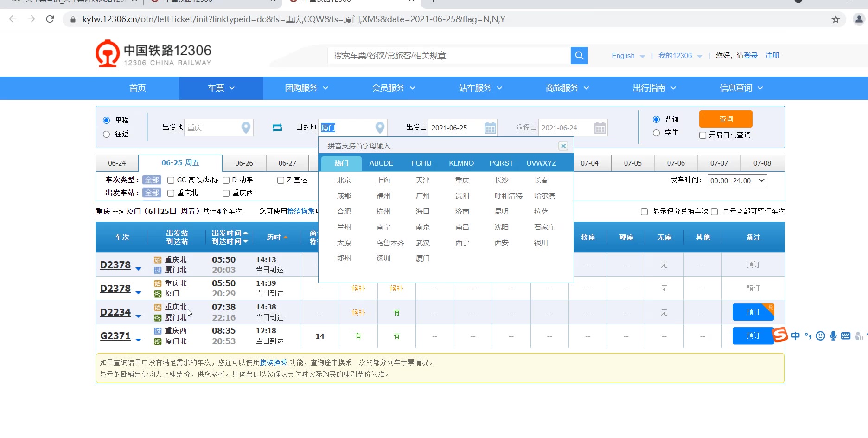Select the 往返 round-trip radio button
The width and height of the screenshot is (868, 438).
[x=107, y=134]
